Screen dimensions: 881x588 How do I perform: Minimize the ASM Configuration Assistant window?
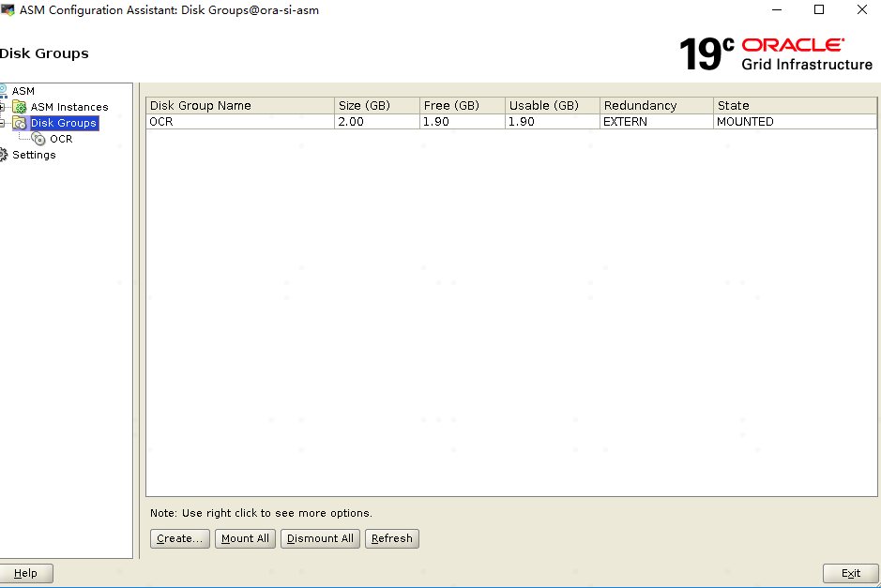777,9
